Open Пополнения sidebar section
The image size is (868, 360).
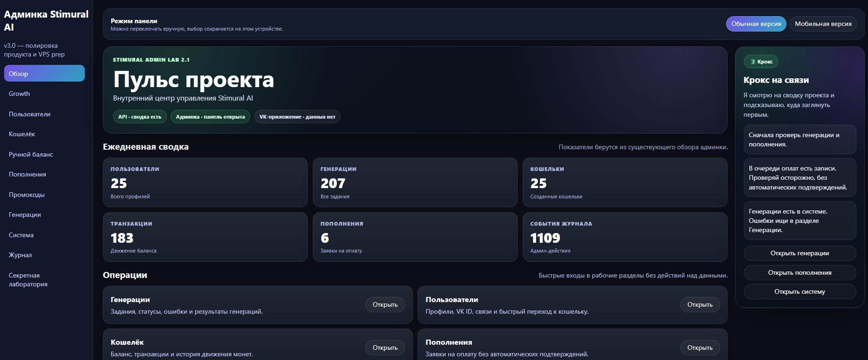(x=44, y=174)
